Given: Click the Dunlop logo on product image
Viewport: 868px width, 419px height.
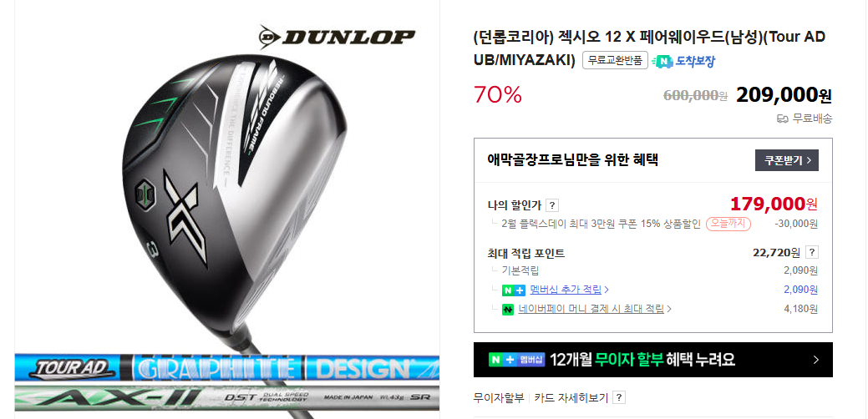Looking at the screenshot, I should click(337, 37).
